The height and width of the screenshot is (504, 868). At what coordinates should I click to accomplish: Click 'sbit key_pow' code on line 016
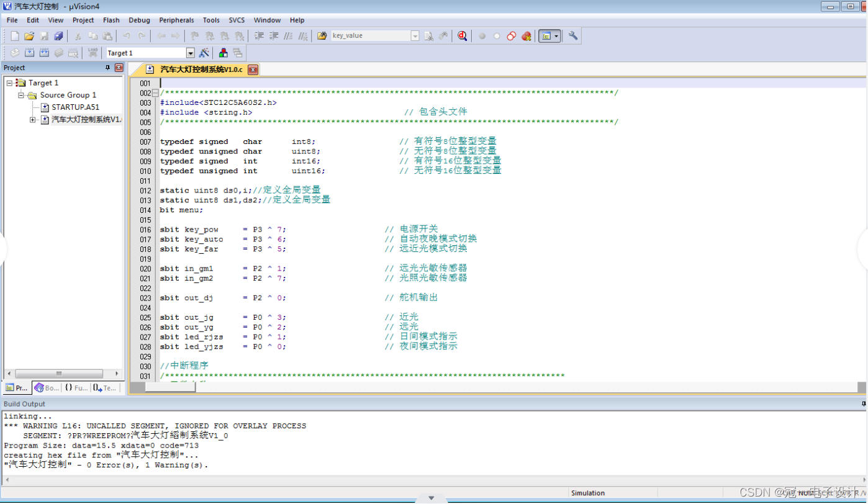point(189,230)
